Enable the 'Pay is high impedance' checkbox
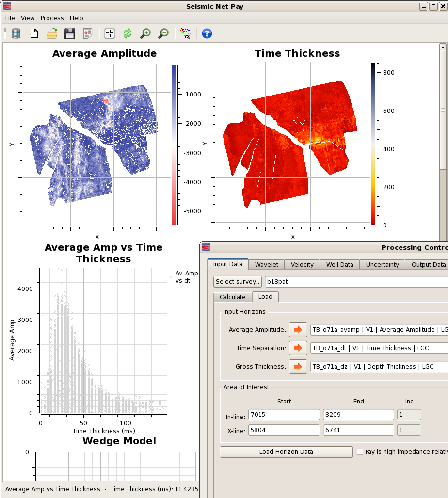The height and width of the screenshot is (498, 448). 360,451
